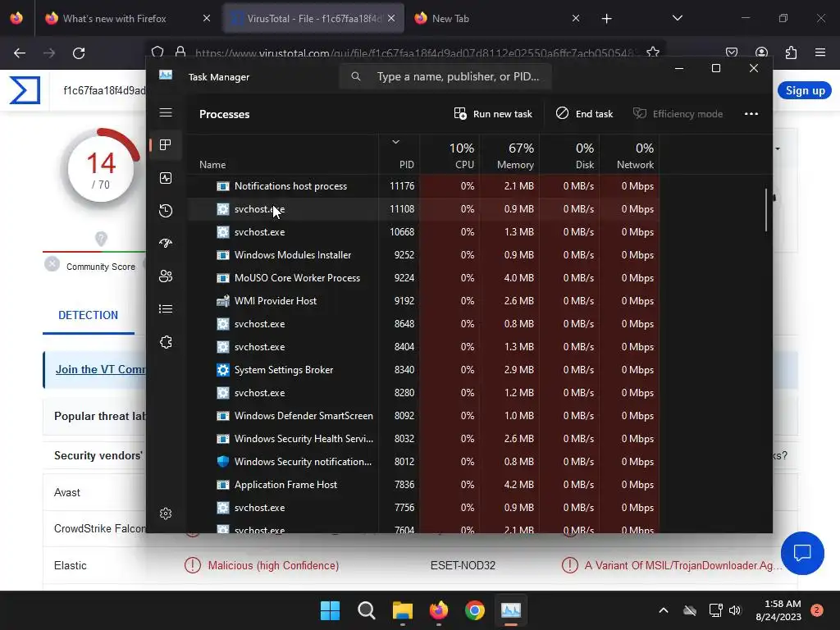Click VirusTotal logo home icon
The width and height of the screenshot is (840, 630).
25,90
